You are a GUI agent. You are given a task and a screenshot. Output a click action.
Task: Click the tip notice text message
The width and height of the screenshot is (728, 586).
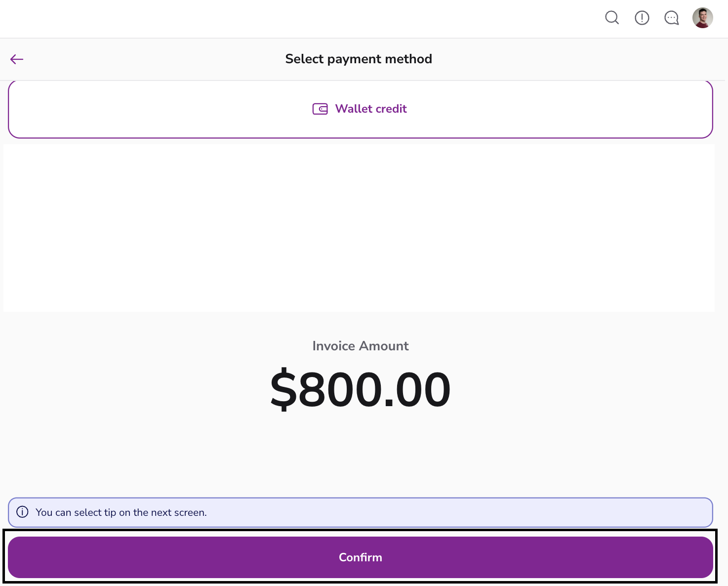121,512
